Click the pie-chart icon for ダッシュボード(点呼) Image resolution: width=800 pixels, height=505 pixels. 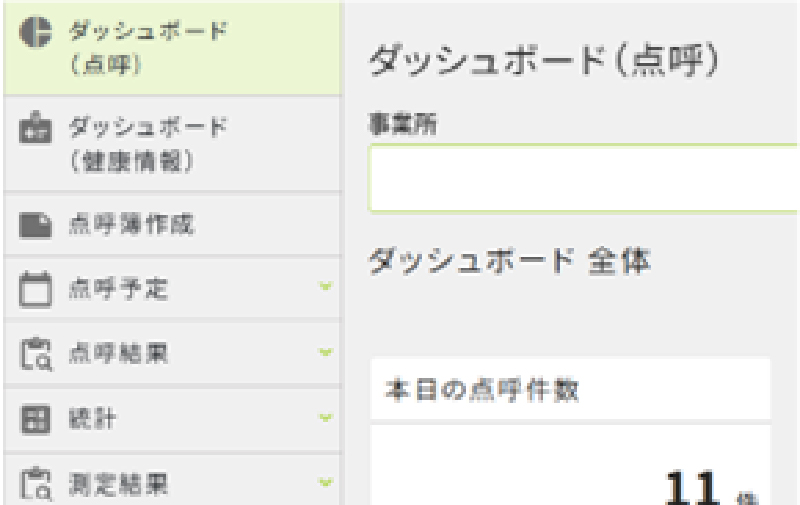point(35,32)
